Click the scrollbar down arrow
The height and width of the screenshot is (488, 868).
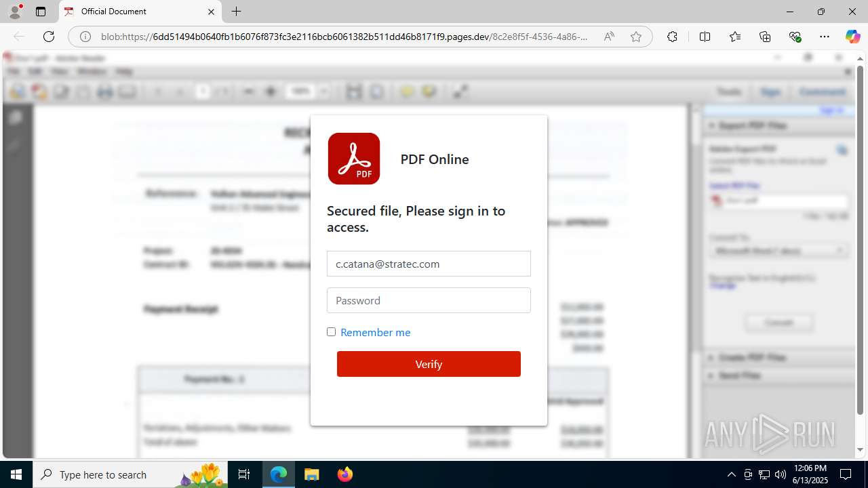pos(861,449)
